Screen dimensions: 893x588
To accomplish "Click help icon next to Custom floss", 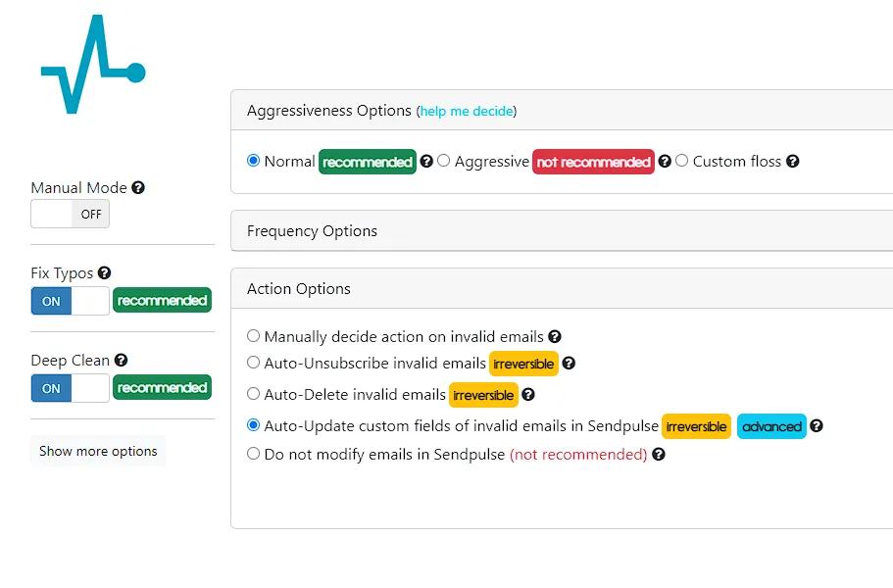I will click(x=792, y=161).
